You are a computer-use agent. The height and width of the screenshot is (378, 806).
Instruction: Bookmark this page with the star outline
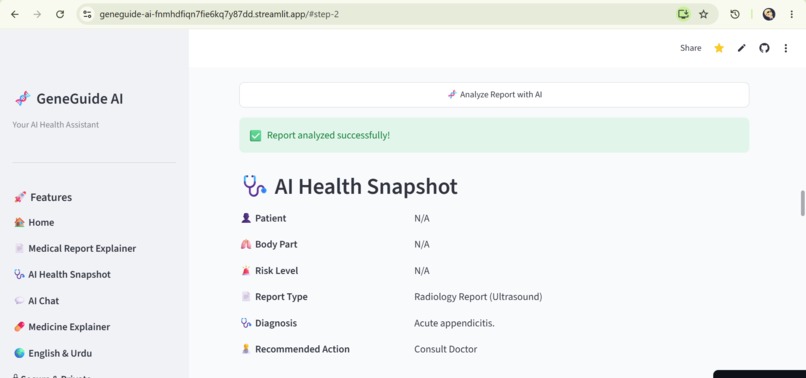pyautogui.click(x=704, y=14)
